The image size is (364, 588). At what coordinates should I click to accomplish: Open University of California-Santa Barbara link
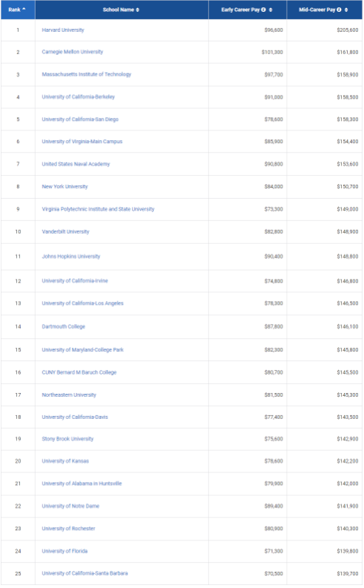tap(85, 573)
